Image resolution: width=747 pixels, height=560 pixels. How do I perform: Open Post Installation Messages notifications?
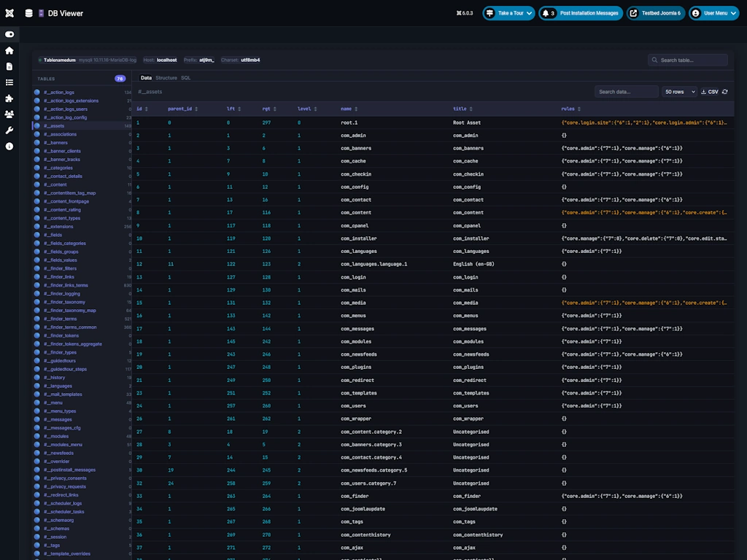(x=580, y=13)
